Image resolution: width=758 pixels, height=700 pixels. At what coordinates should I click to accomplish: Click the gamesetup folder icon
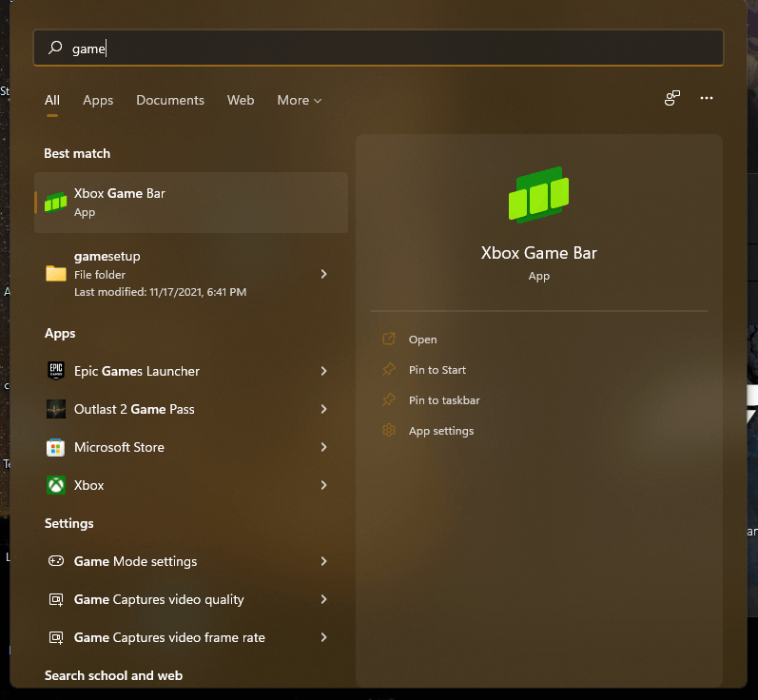pyautogui.click(x=55, y=274)
